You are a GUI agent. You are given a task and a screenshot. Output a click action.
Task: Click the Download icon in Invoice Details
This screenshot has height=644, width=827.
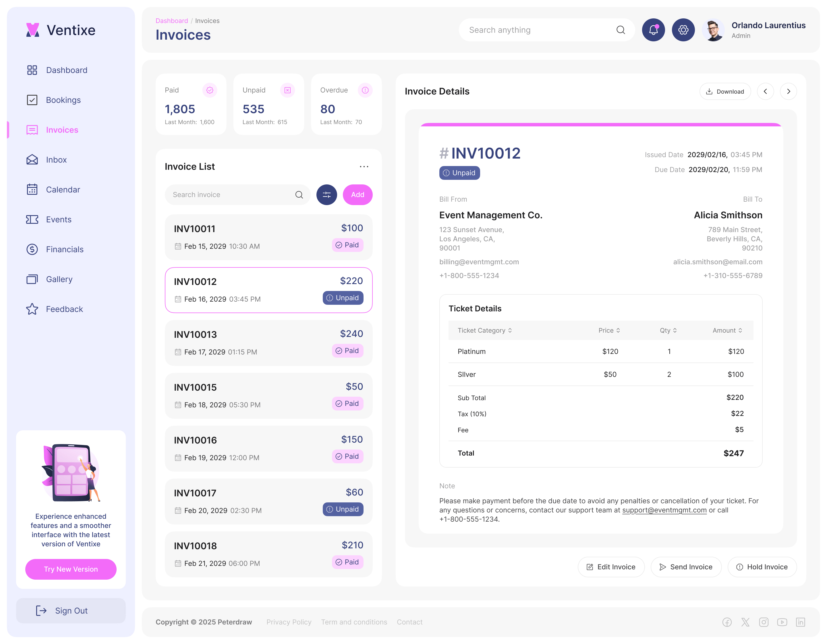[x=710, y=91]
